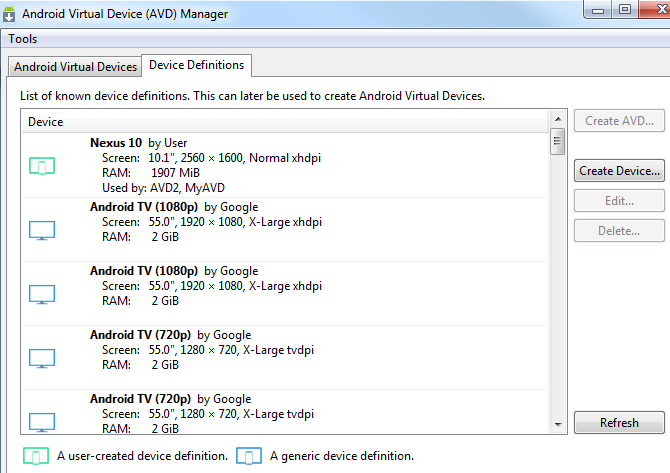The image size is (670, 473).
Task: Maximize the AVD Manager window
Action: (625, 9)
